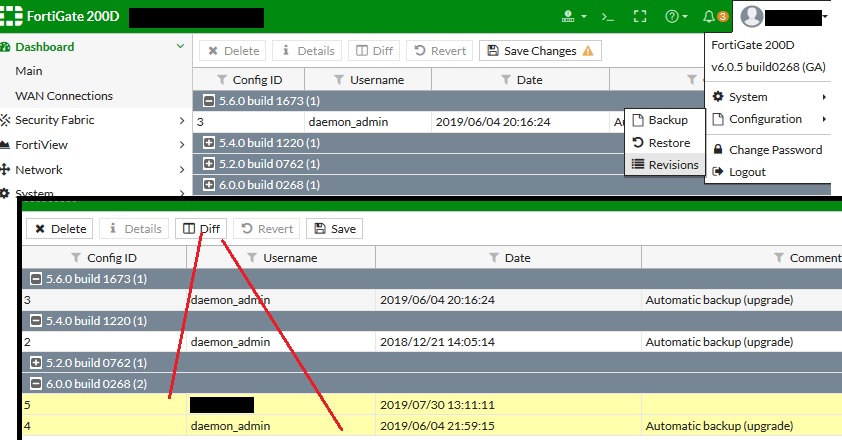
Task: Select the revision row dated 2019/07/30 13:11:11
Action: click(432, 405)
